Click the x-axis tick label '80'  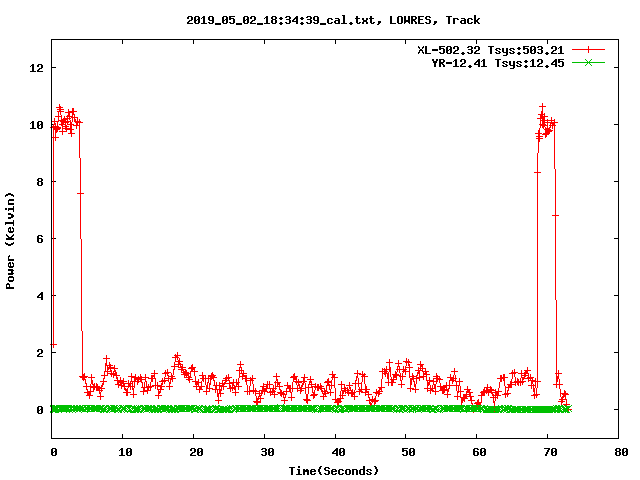click(x=621, y=452)
